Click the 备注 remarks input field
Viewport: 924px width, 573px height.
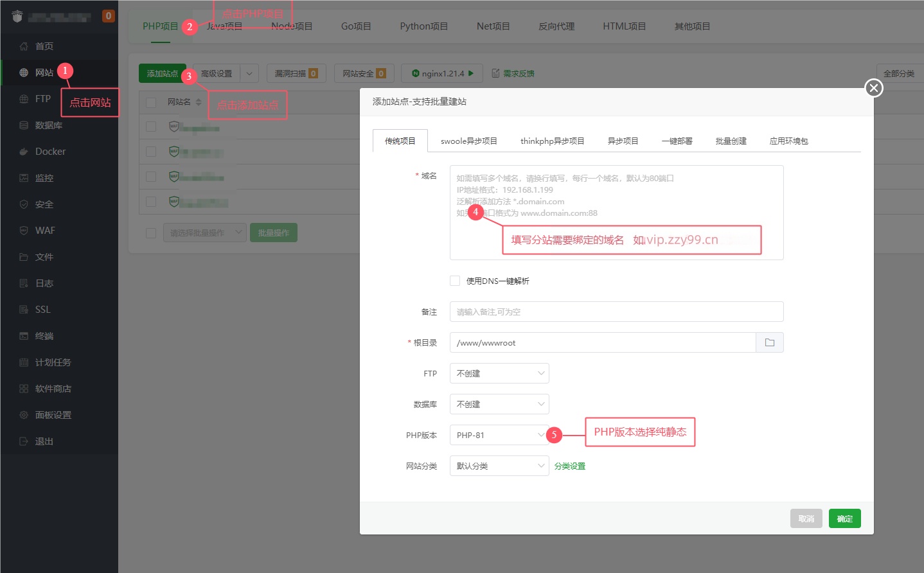click(x=616, y=312)
